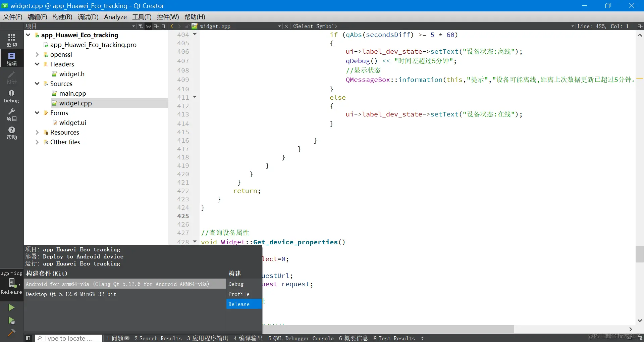Open the Projects mode wrench icon

(12, 114)
